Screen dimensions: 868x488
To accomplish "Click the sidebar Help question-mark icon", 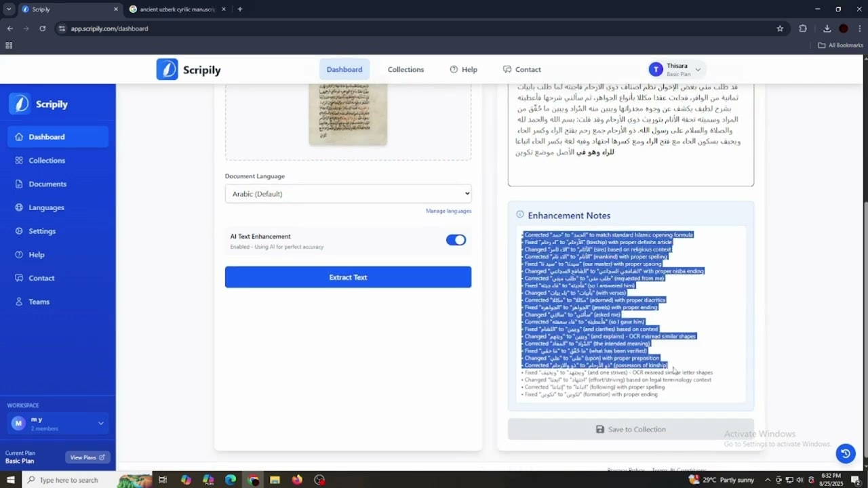I will pyautogui.click(x=19, y=255).
